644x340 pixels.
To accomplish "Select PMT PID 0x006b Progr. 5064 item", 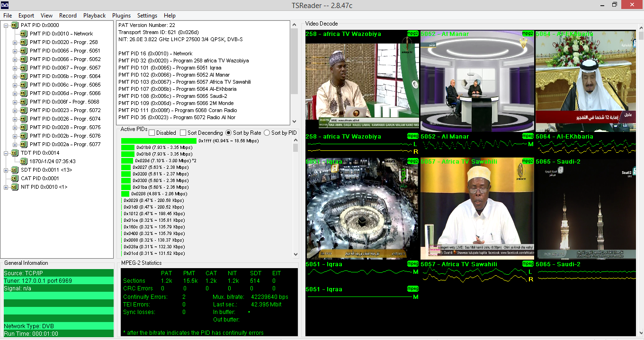I will [65, 76].
